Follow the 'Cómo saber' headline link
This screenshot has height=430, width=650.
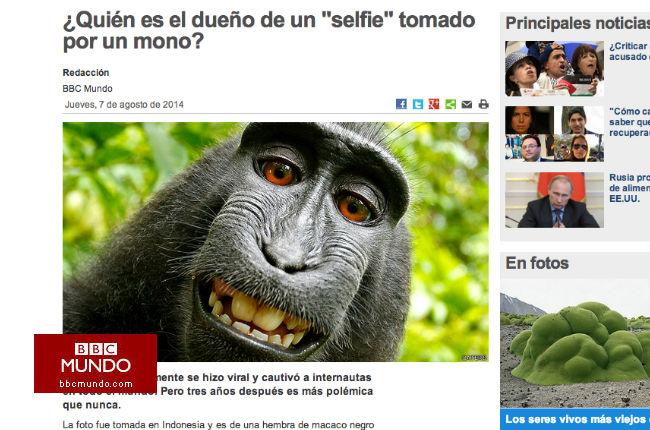(x=629, y=122)
